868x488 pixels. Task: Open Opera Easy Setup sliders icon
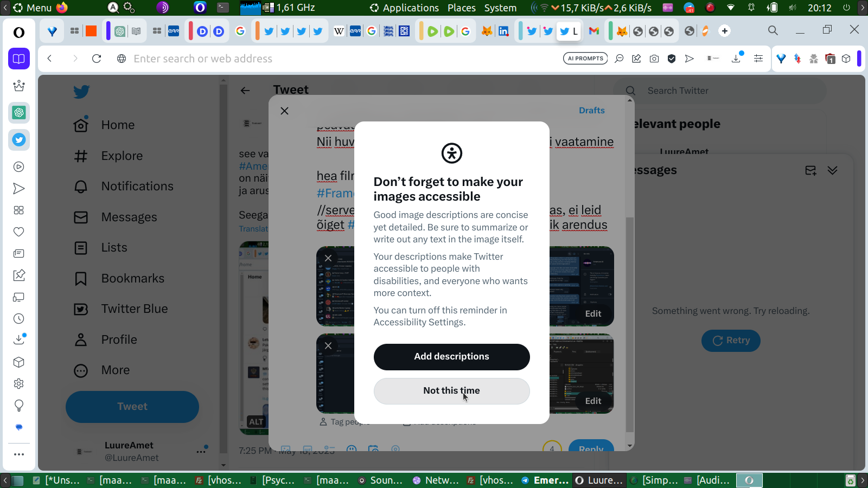[x=758, y=59]
